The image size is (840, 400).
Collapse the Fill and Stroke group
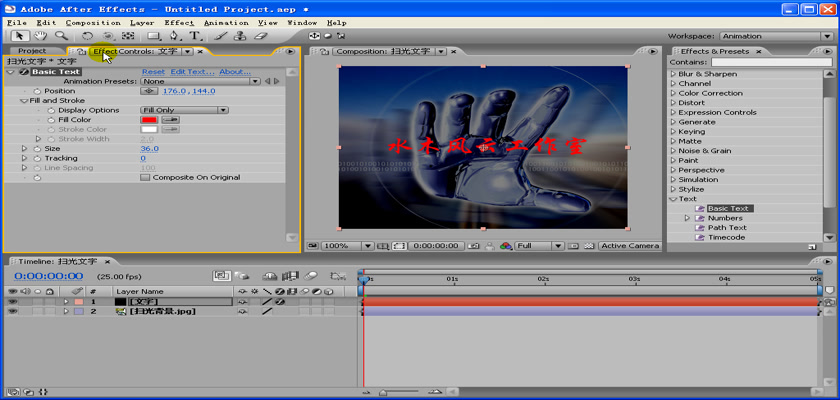coord(24,101)
